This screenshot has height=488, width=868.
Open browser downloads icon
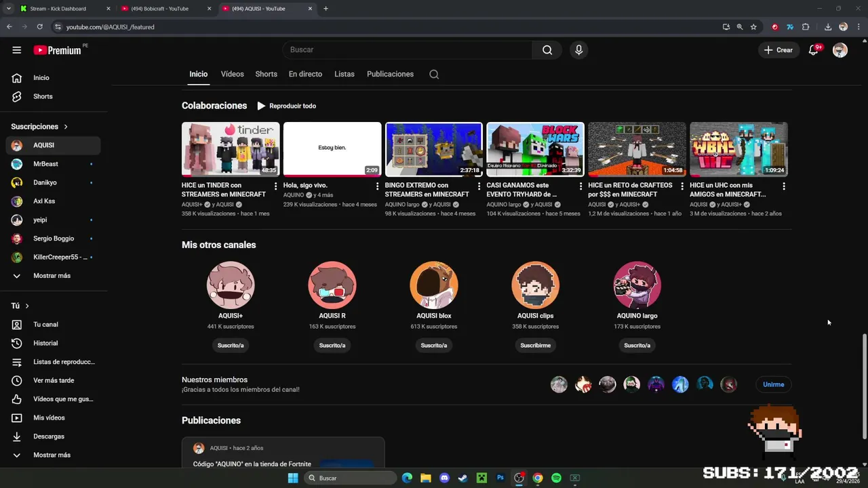coord(828,27)
